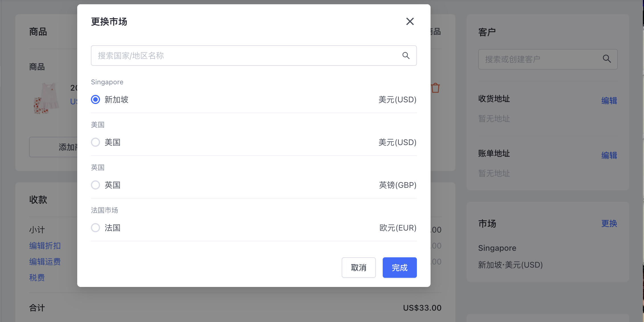Click the country search magnifier icon
This screenshot has height=322, width=644.
(406, 56)
